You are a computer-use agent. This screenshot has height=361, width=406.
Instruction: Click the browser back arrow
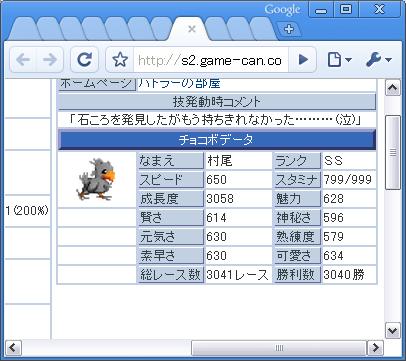pos(23,60)
